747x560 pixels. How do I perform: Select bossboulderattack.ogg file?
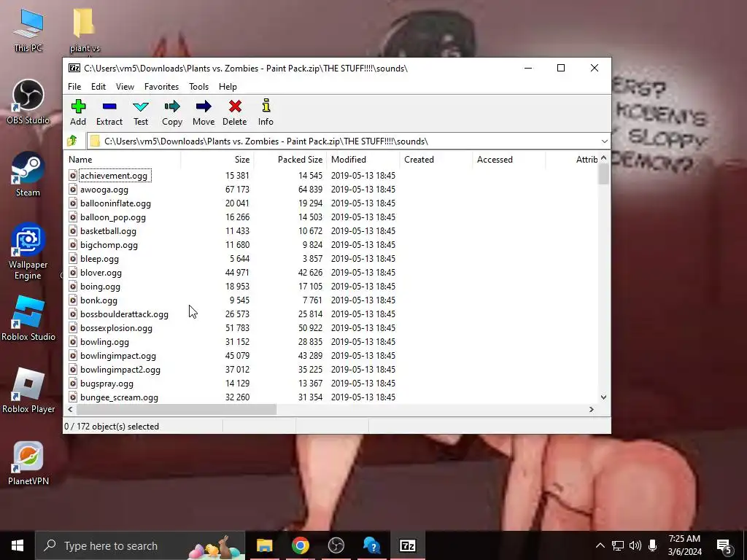pos(124,314)
